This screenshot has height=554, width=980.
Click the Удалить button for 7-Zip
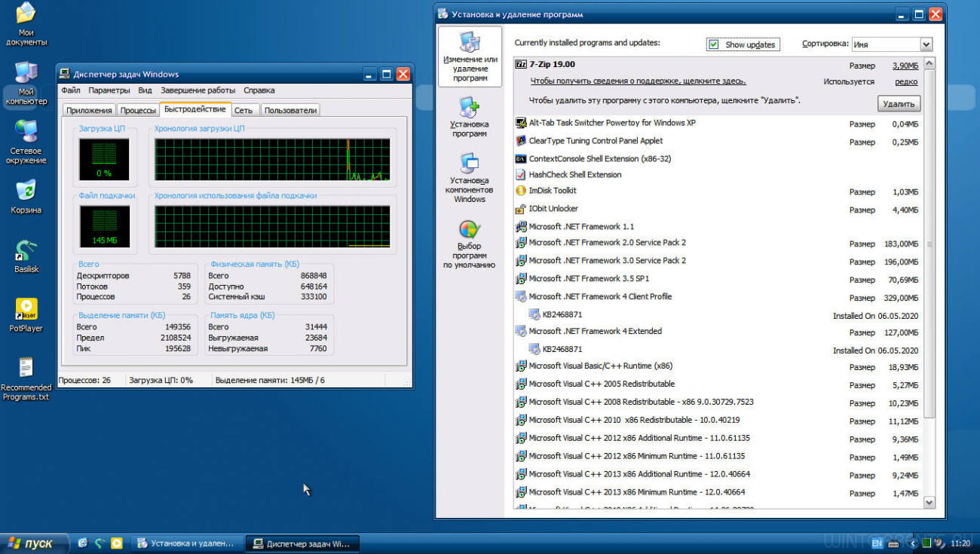pos(899,104)
